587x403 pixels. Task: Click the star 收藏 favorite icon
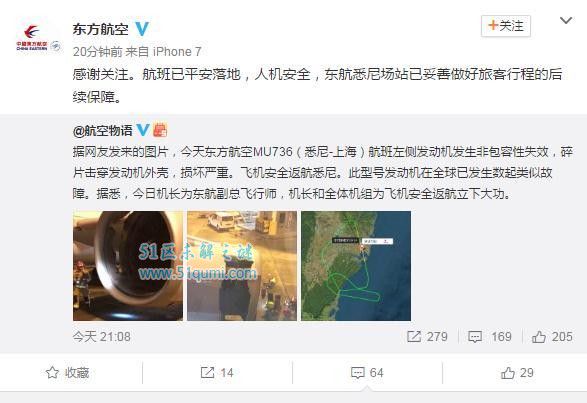point(52,373)
